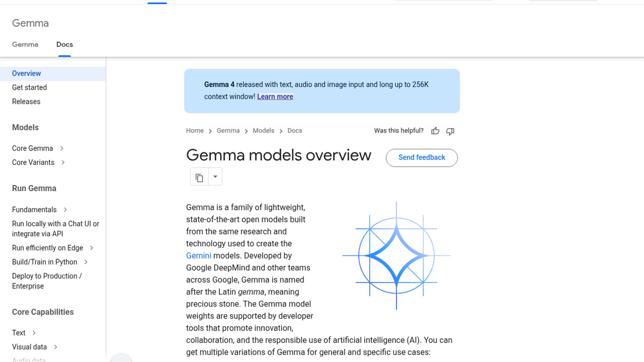Expand the Core Gemma section

point(62,148)
